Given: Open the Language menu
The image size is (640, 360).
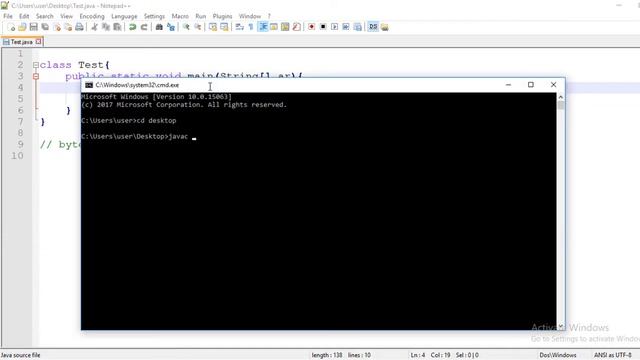Looking at the screenshot, I should tap(124, 16).
